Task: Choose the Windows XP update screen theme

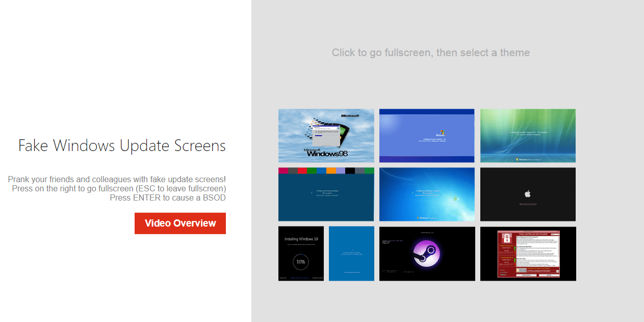Action: click(x=427, y=136)
